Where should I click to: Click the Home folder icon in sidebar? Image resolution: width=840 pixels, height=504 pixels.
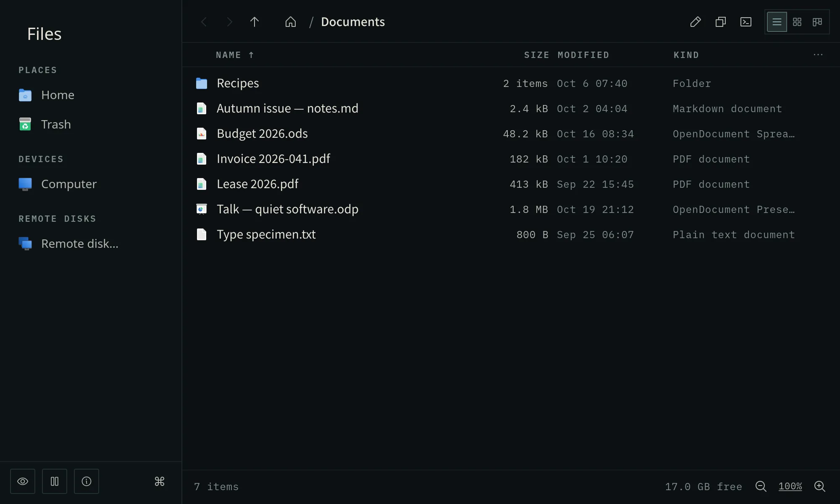(x=25, y=95)
